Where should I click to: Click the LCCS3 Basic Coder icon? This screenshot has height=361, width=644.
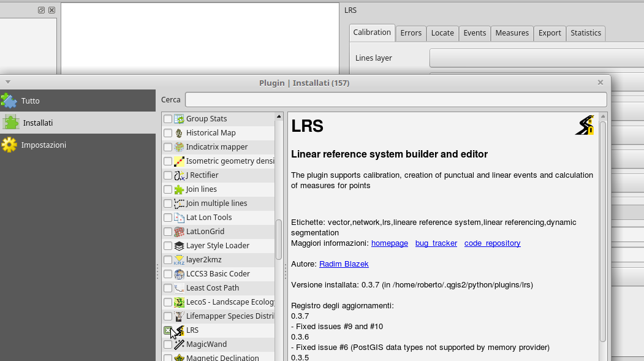[179, 274]
